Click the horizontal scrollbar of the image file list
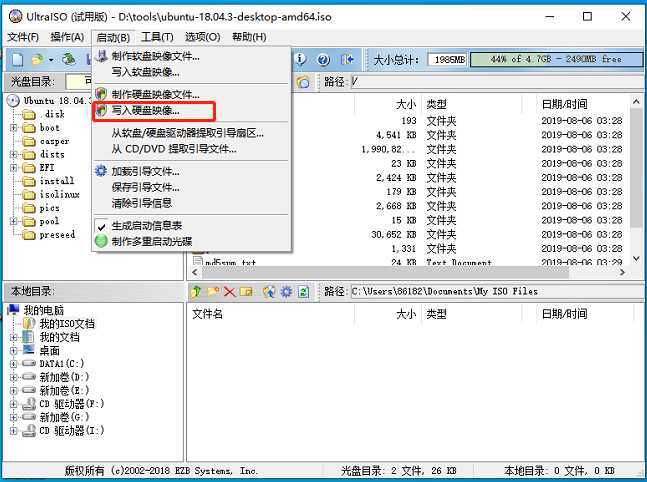Image resolution: width=647 pixels, height=482 pixels. (x=386, y=272)
